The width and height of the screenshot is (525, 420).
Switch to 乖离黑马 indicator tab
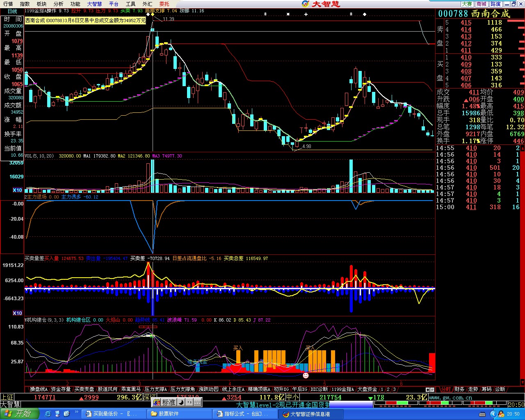[x=131, y=389]
